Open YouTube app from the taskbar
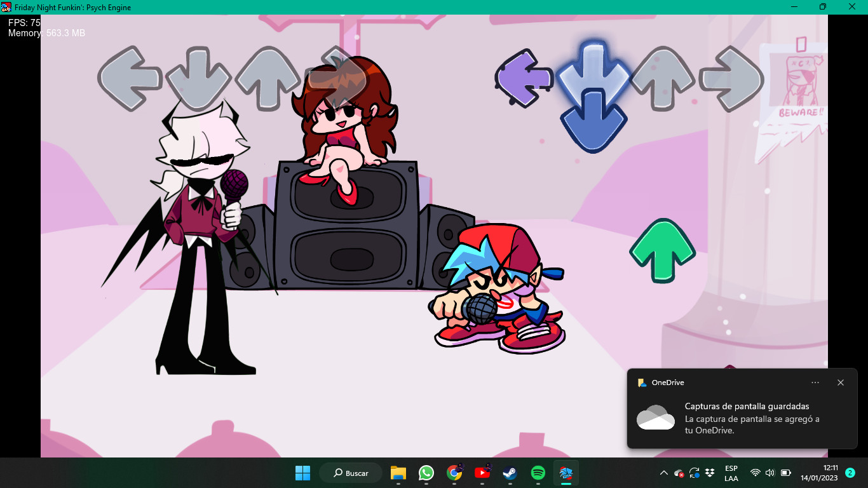 point(482,473)
